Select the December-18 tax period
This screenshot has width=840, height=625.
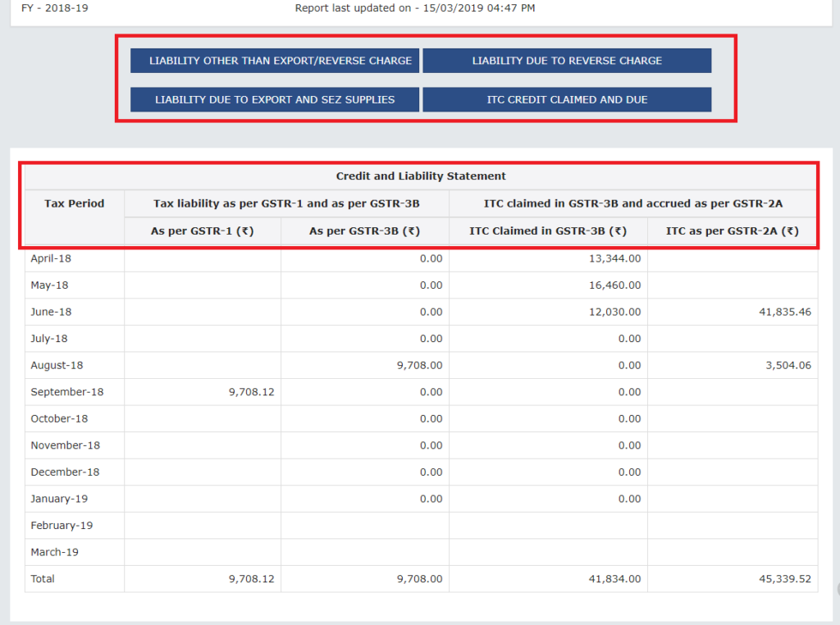coord(65,472)
